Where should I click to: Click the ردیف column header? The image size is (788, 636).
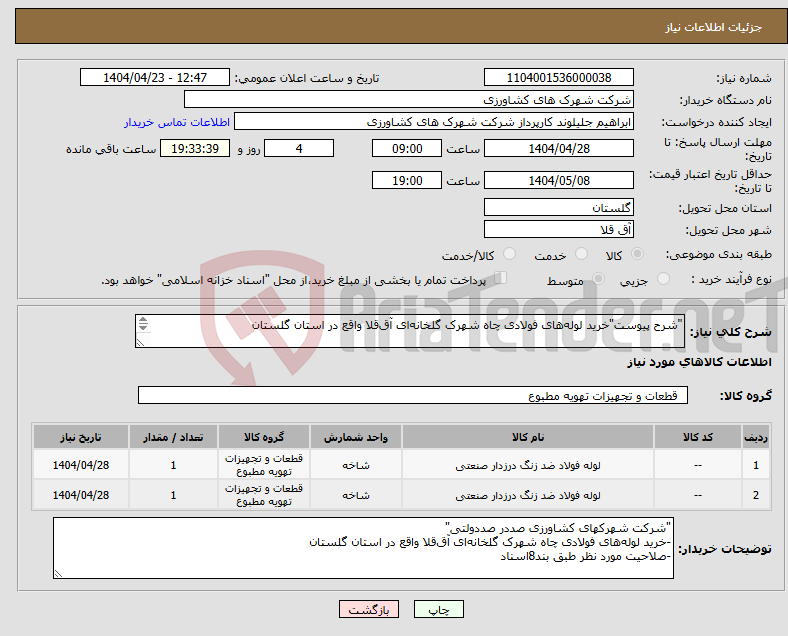(756, 437)
